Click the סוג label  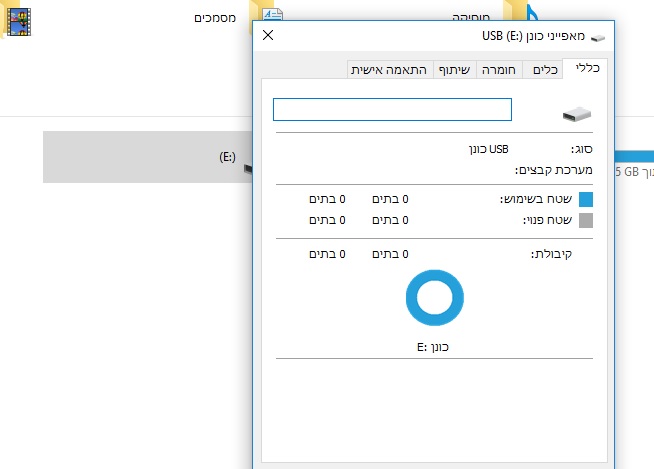(581, 149)
